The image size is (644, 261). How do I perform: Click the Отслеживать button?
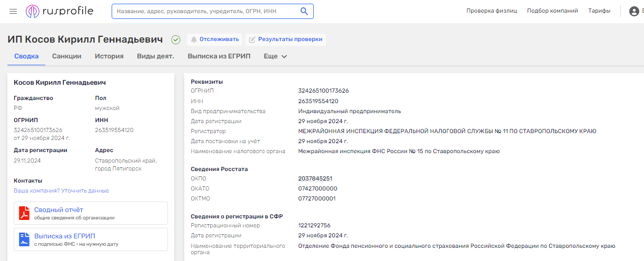click(x=214, y=39)
